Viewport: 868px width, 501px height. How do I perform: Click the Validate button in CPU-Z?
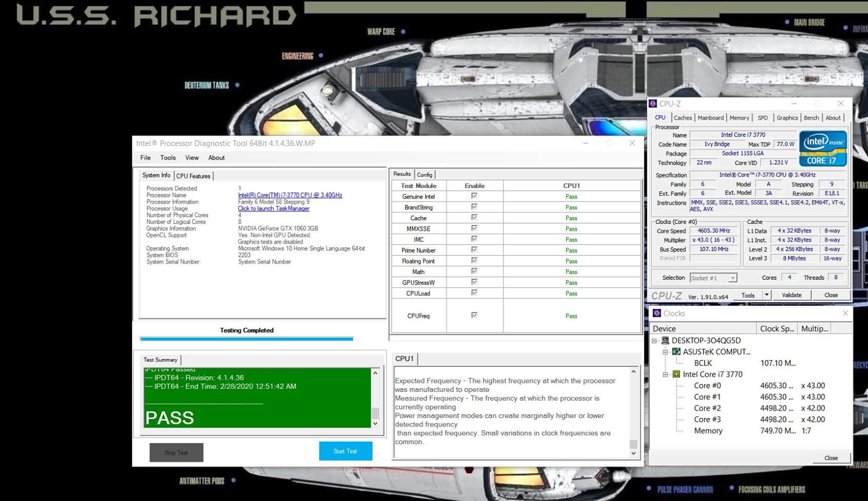(792, 295)
